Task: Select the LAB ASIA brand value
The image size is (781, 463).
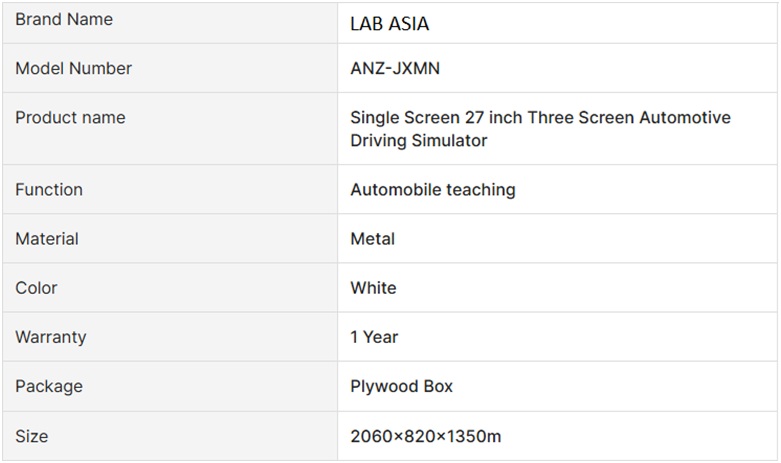Action: click(x=390, y=24)
